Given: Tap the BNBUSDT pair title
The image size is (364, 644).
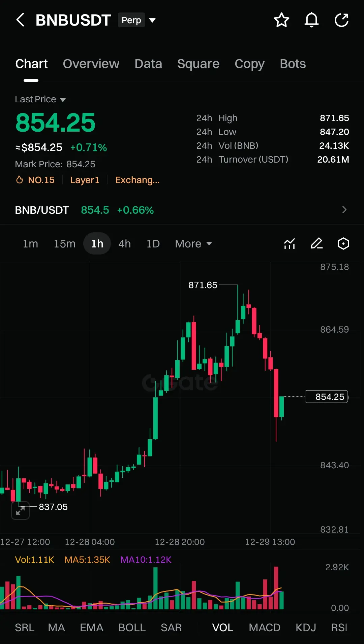Looking at the screenshot, I should pyautogui.click(x=73, y=20).
